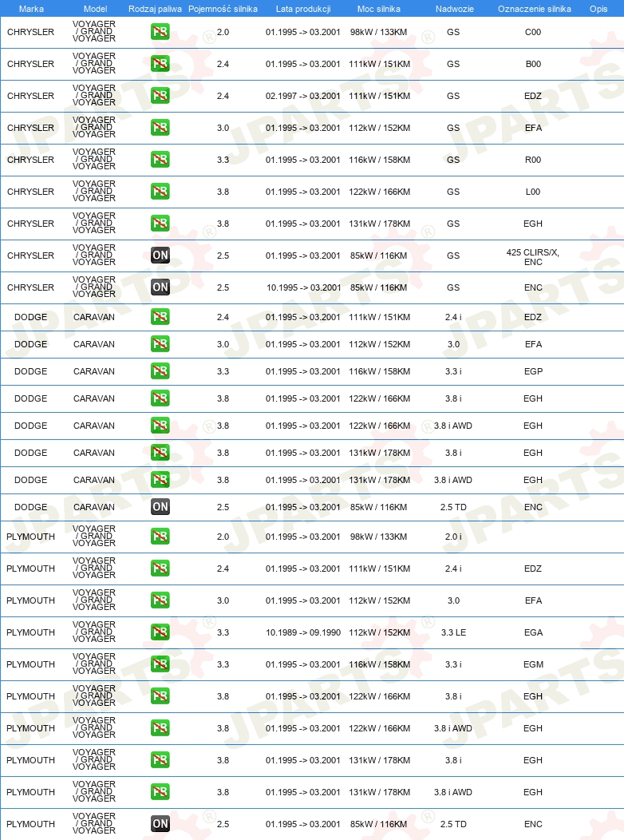Click engine capacity 2.0 in Chrysler C00 row

pos(223,32)
